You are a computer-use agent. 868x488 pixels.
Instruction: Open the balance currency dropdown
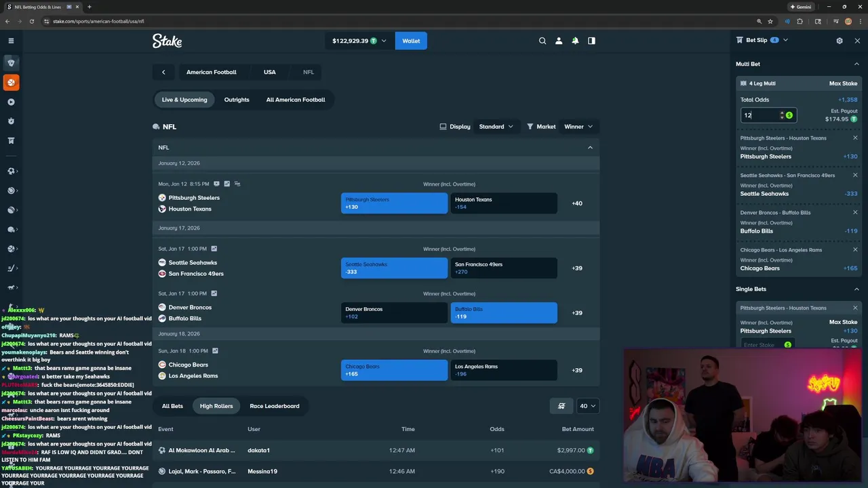click(359, 41)
